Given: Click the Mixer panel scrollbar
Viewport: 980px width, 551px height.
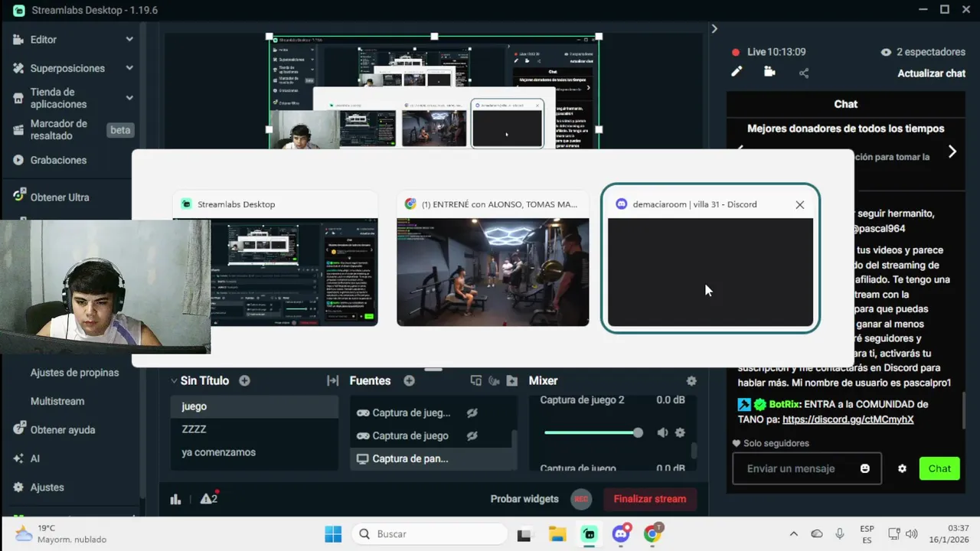Looking at the screenshot, I should point(694,450).
